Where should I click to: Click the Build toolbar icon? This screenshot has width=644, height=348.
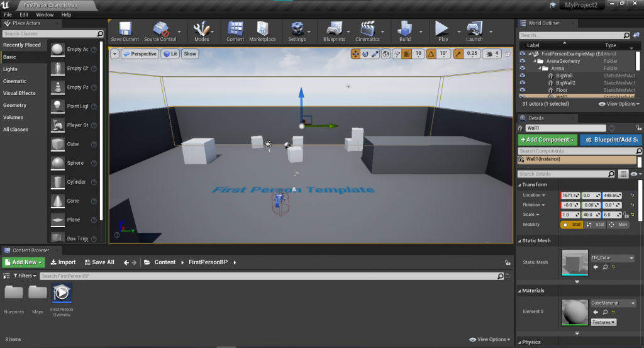[405, 31]
